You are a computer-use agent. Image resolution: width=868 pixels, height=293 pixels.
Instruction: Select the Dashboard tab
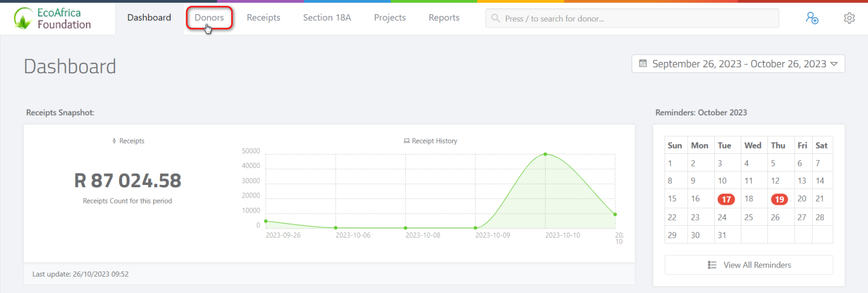(149, 18)
